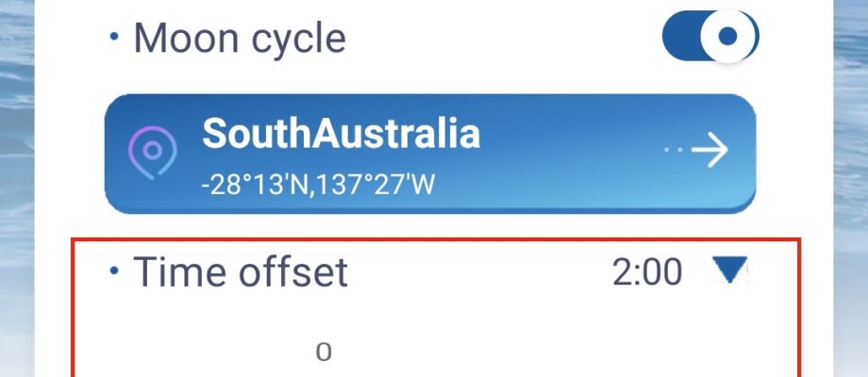Click the white knob of Moon cycle switch
Viewport: 868px width, 377px height.
[728, 37]
